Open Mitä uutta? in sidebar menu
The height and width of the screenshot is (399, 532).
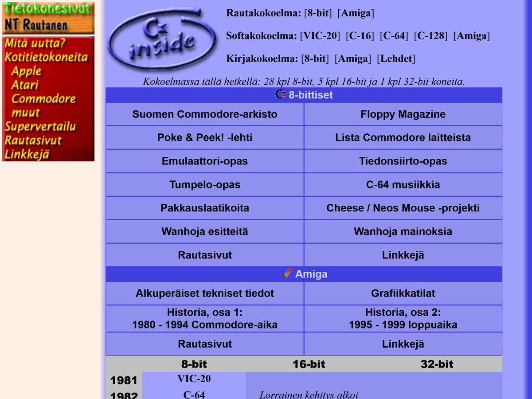(x=35, y=43)
